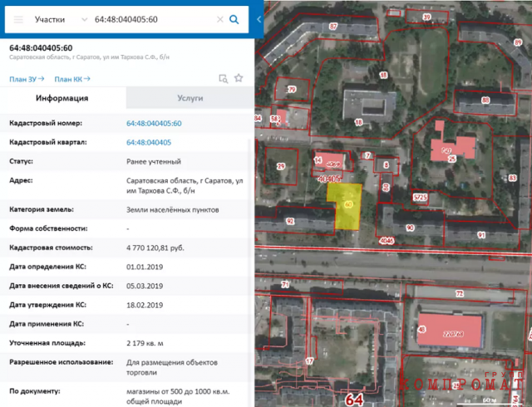Select the highlighted yellow parcel 60
This screenshot has height=407, width=532.
point(348,204)
